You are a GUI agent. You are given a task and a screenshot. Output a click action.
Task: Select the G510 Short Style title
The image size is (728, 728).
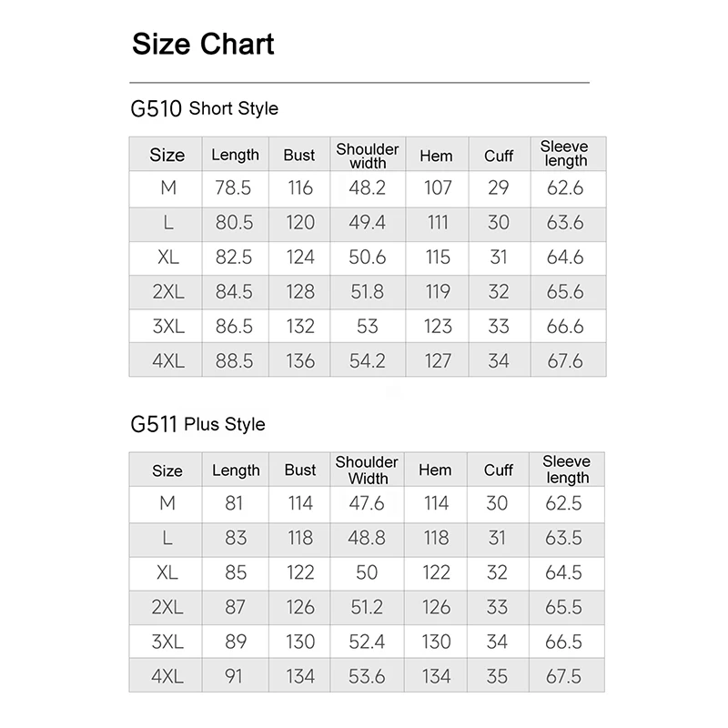click(204, 108)
